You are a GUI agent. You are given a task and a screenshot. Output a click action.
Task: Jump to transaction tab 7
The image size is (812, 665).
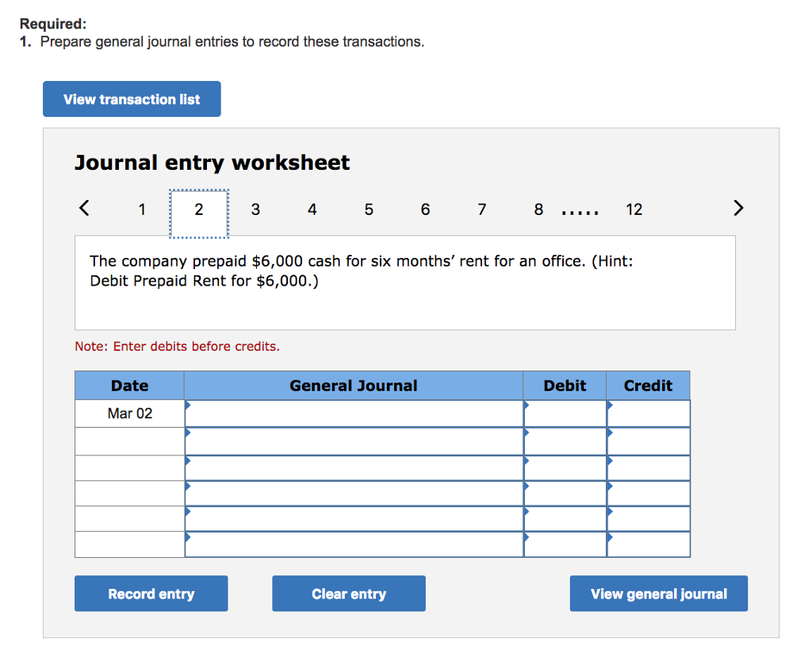482,209
